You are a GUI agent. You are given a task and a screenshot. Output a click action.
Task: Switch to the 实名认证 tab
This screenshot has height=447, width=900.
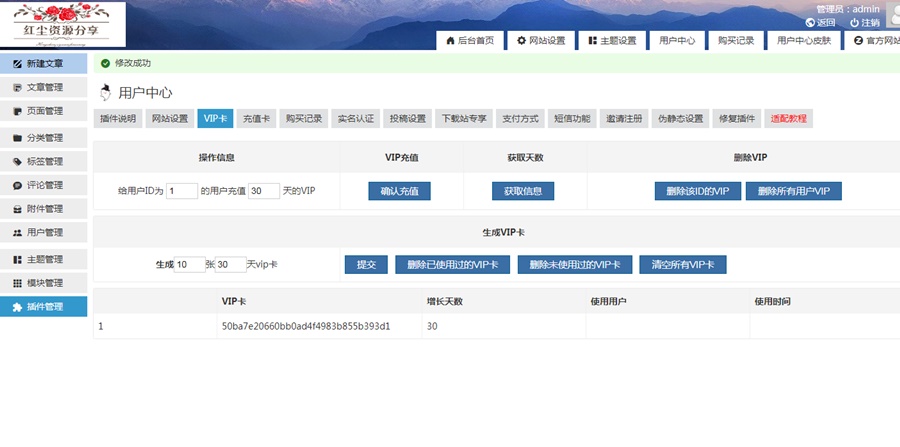point(355,118)
